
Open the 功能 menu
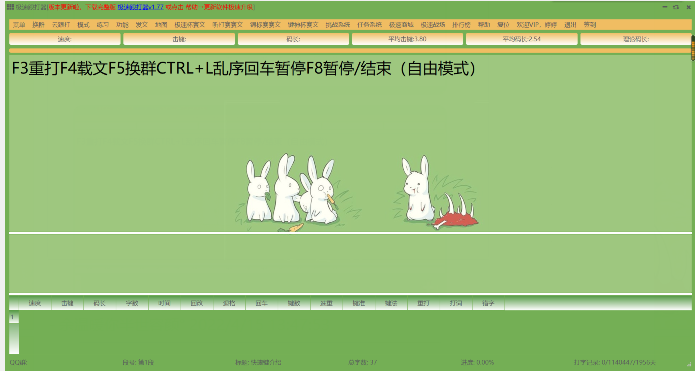coord(122,25)
